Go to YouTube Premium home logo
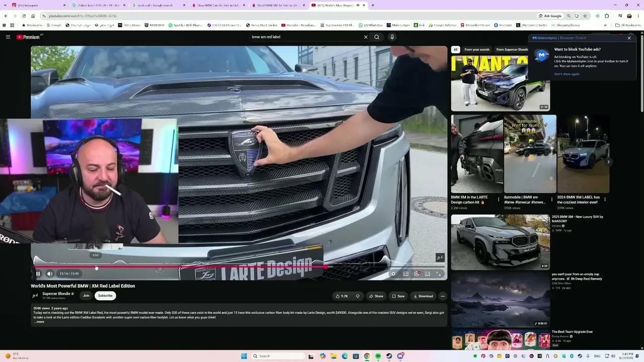Screen dimensions: 644x362 [28, 37]
